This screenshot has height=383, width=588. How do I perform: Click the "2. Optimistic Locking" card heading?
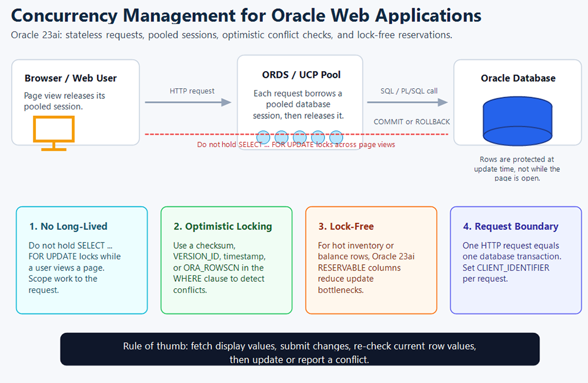pyautogui.click(x=223, y=226)
